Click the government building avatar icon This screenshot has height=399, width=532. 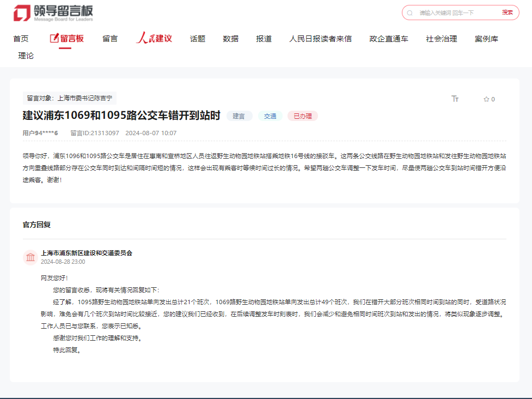(30, 257)
